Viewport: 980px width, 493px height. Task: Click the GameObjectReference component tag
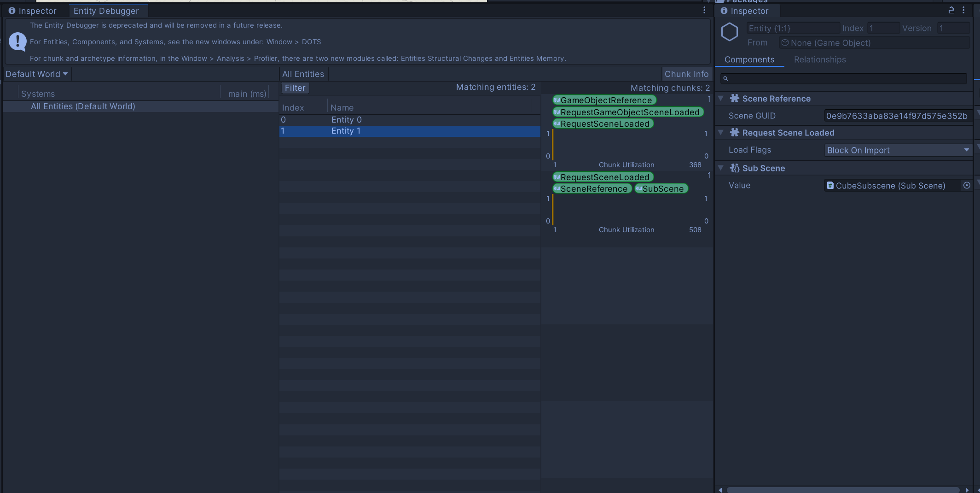pyautogui.click(x=604, y=100)
